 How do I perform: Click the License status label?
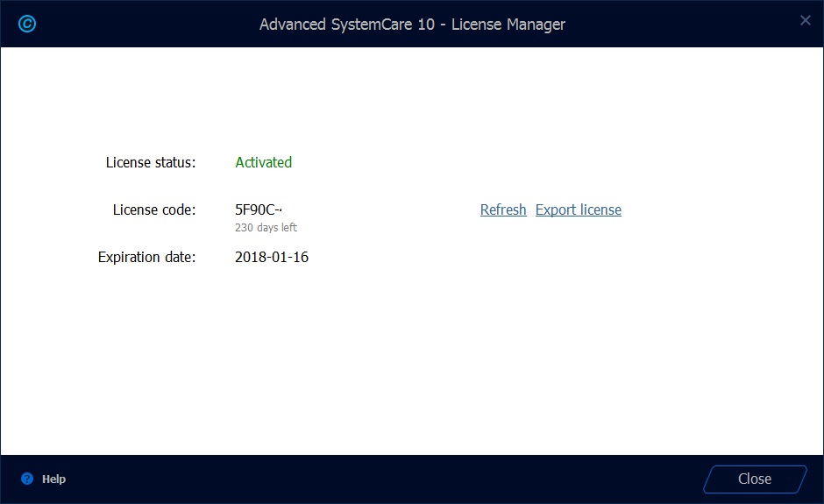(x=151, y=162)
